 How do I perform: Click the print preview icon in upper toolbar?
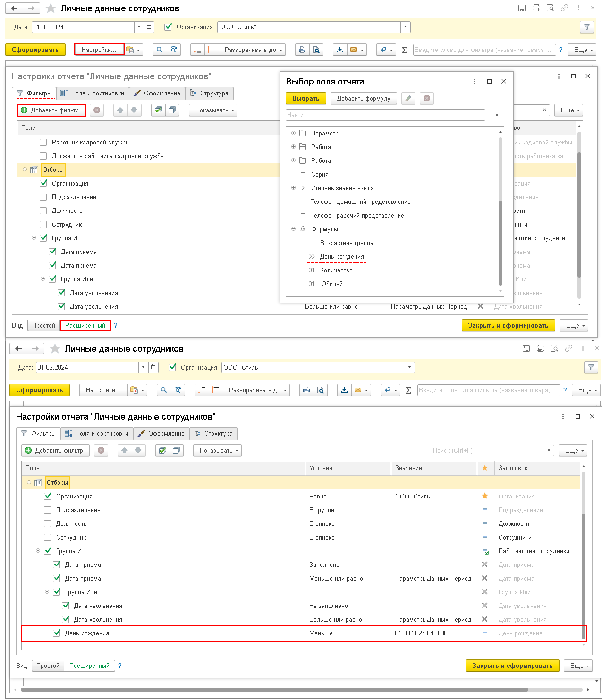coord(316,50)
